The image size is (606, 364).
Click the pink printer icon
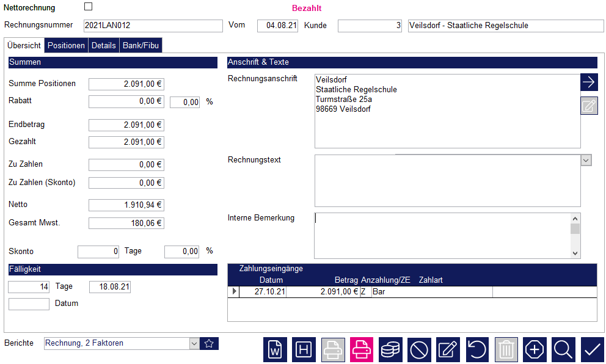(362, 350)
